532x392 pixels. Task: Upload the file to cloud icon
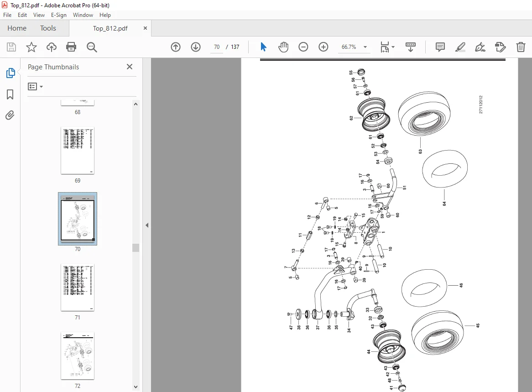(x=51, y=47)
